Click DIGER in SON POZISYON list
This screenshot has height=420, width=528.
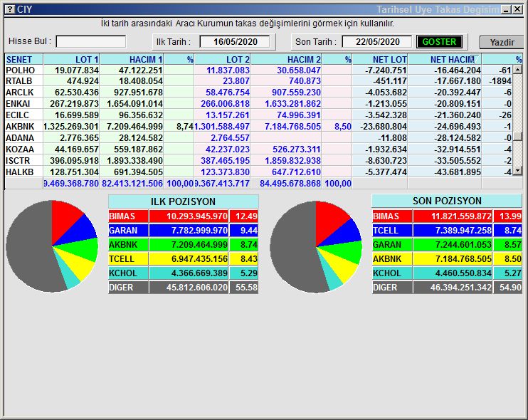point(392,288)
